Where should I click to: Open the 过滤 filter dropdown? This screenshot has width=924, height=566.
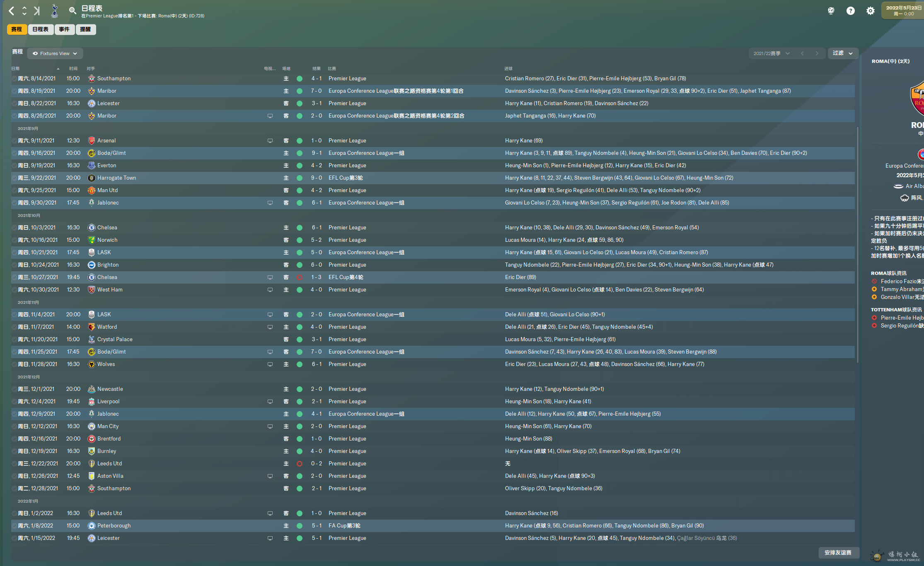click(842, 53)
